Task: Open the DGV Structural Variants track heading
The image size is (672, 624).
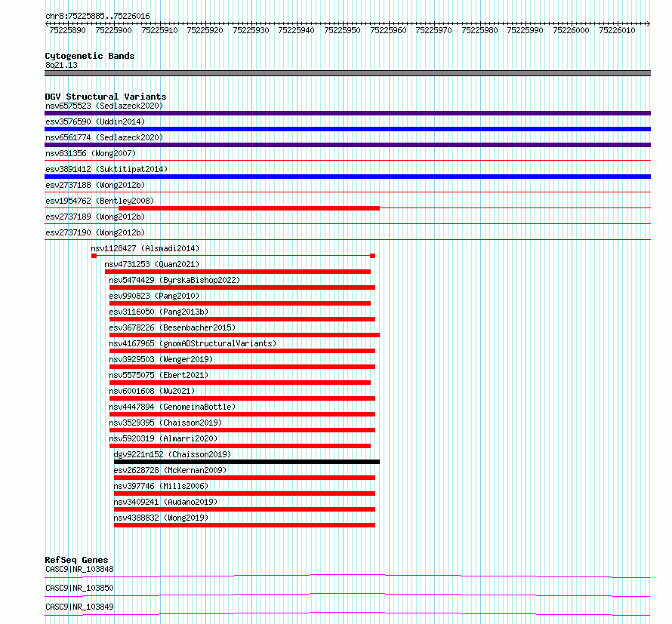Action: click(x=106, y=97)
